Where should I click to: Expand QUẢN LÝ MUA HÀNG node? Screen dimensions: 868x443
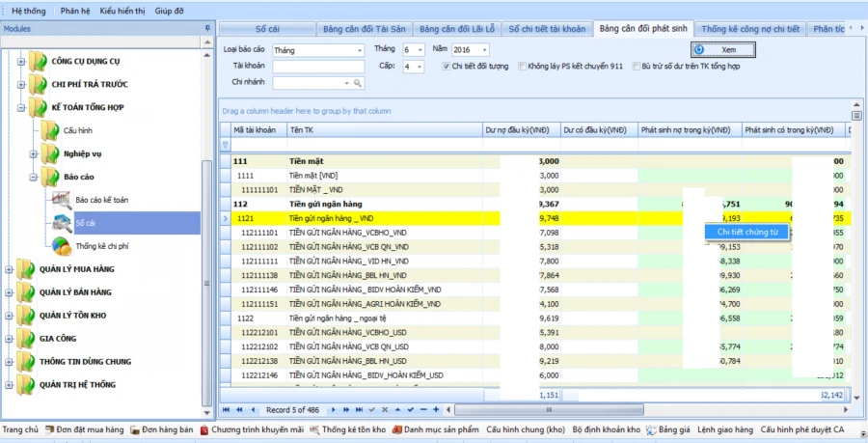(9, 269)
